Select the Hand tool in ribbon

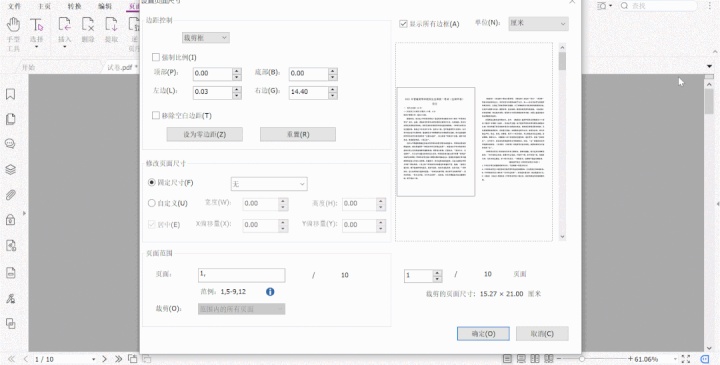(13, 25)
